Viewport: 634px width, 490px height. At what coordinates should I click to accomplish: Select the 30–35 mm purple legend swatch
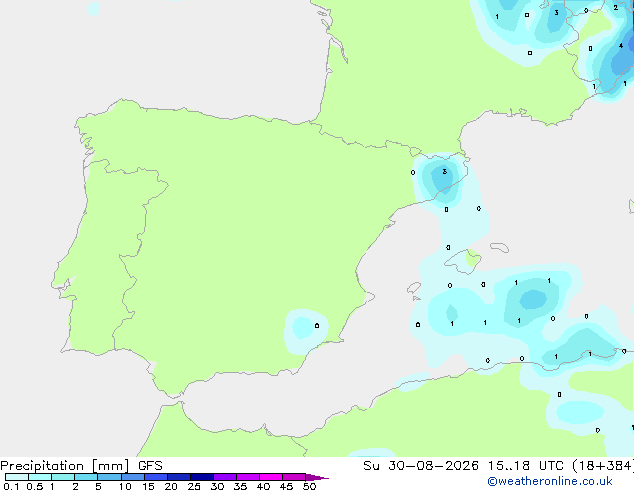pos(225,477)
